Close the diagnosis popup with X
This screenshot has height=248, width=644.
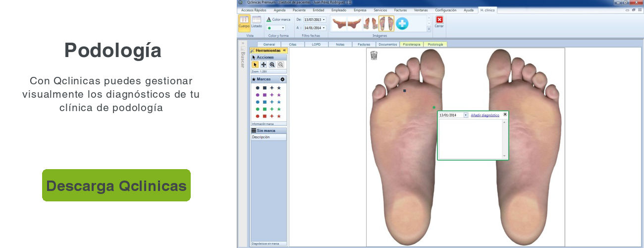click(x=505, y=114)
